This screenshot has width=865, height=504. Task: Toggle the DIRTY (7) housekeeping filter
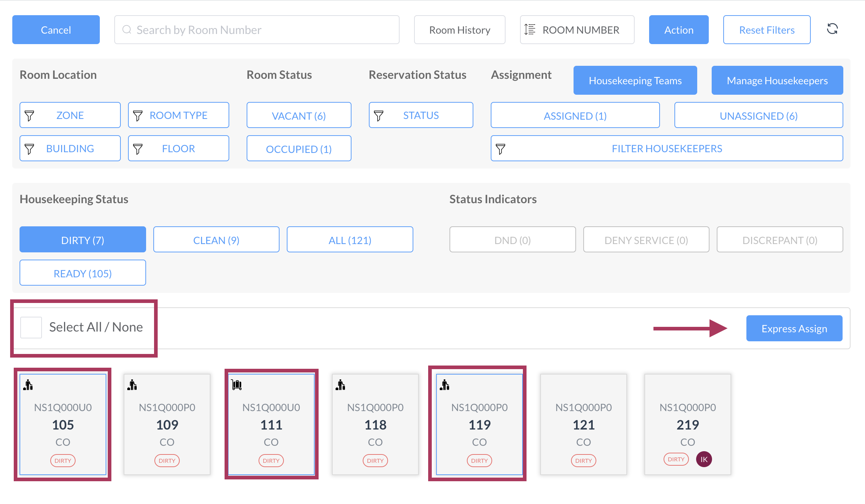(x=82, y=240)
